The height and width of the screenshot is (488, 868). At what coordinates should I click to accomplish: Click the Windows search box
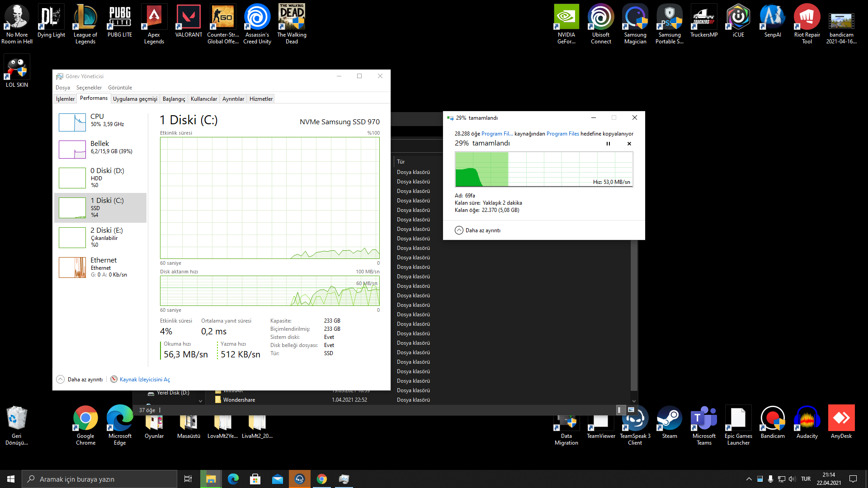pos(99,479)
